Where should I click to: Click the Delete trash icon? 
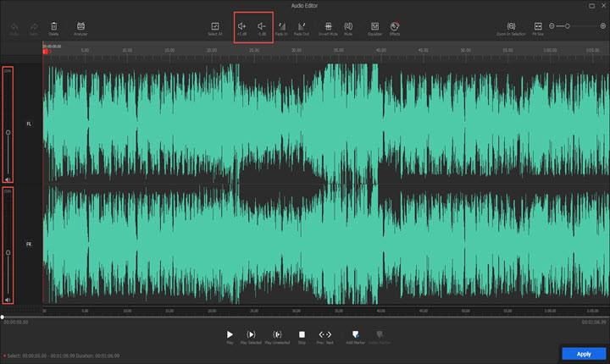point(54,27)
